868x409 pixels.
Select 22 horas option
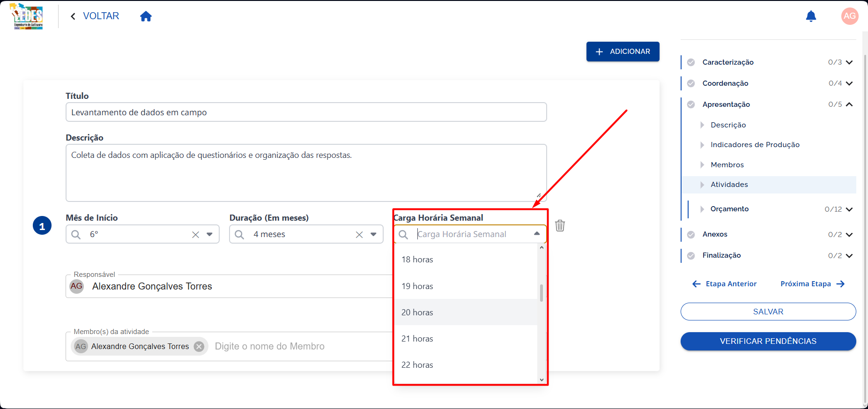(466, 365)
